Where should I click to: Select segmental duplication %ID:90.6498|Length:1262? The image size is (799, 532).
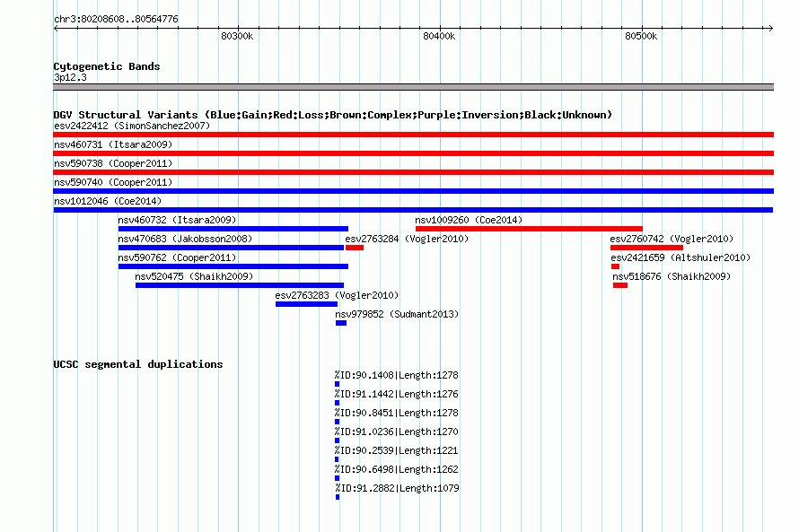pos(397,469)
